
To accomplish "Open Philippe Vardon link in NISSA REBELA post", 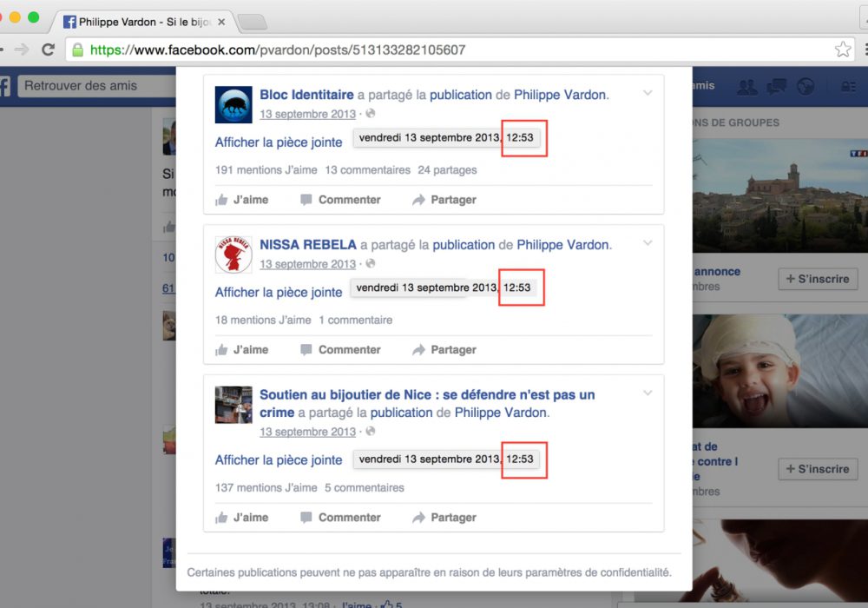I will 563,245.
